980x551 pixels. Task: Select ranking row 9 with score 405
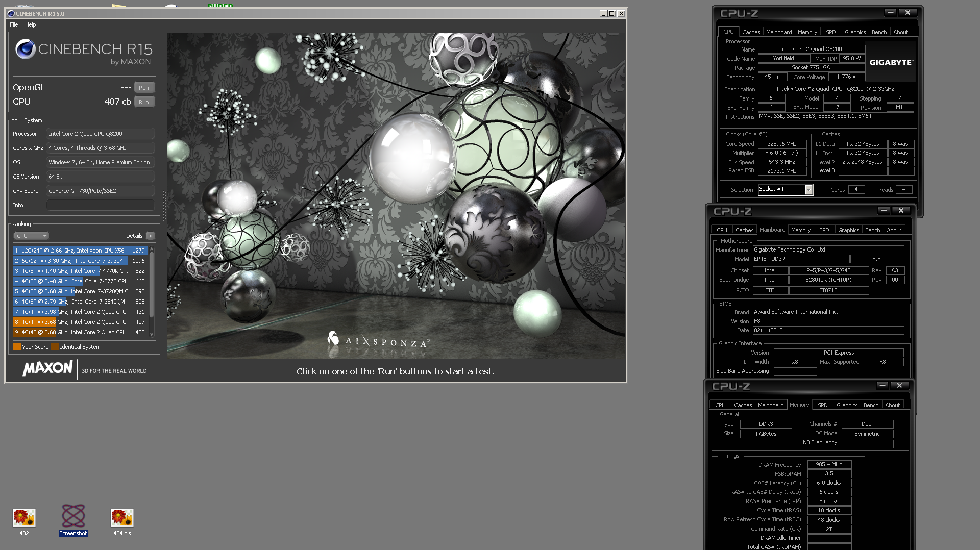(x=80, y=332)
